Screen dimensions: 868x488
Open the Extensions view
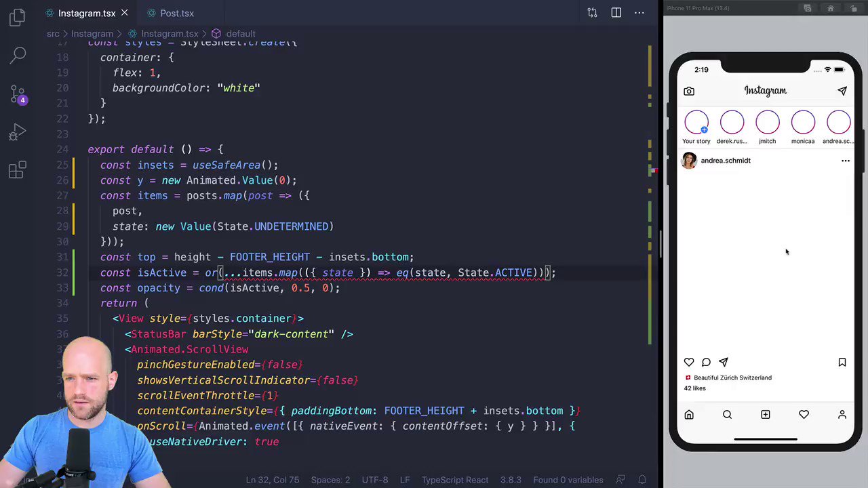click(17, 171)
